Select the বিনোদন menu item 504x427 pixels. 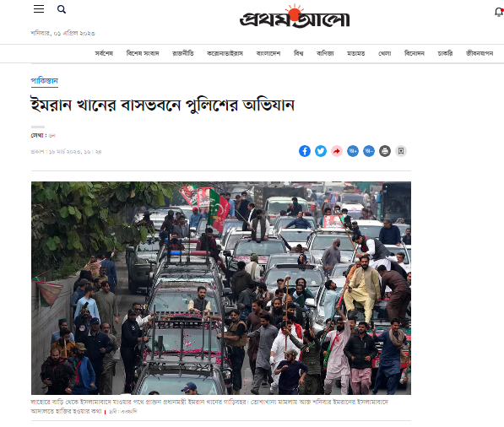pyautogui.click(x=415, y=53)
